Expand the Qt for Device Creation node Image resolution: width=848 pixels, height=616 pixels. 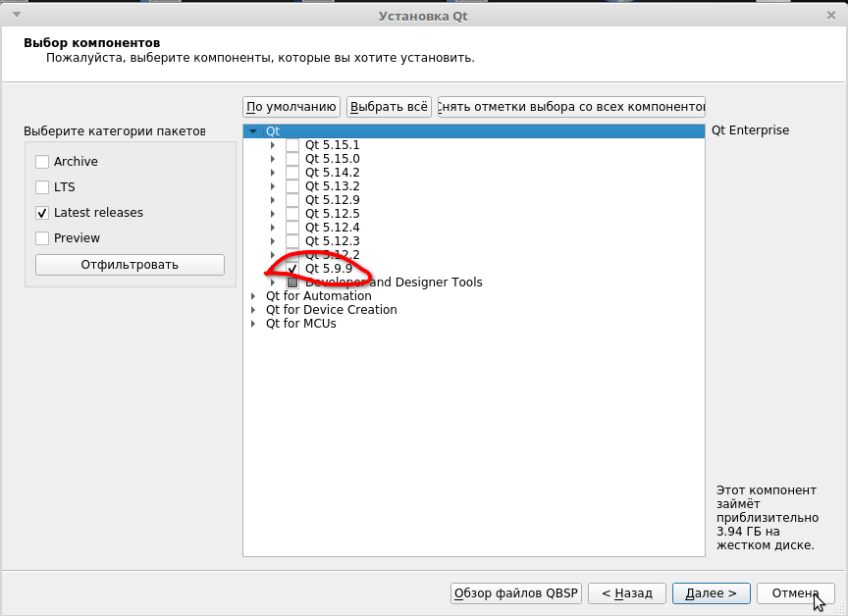(253, 310)
